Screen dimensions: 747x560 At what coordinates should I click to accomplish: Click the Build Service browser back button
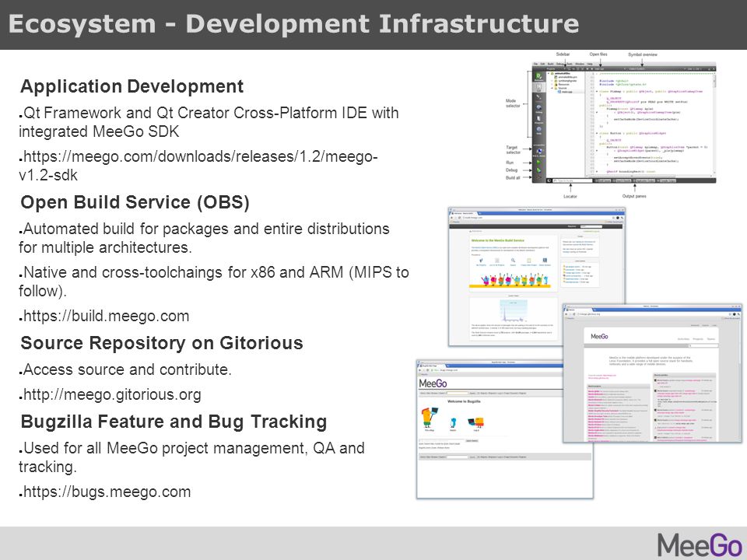tap(451, 218)
